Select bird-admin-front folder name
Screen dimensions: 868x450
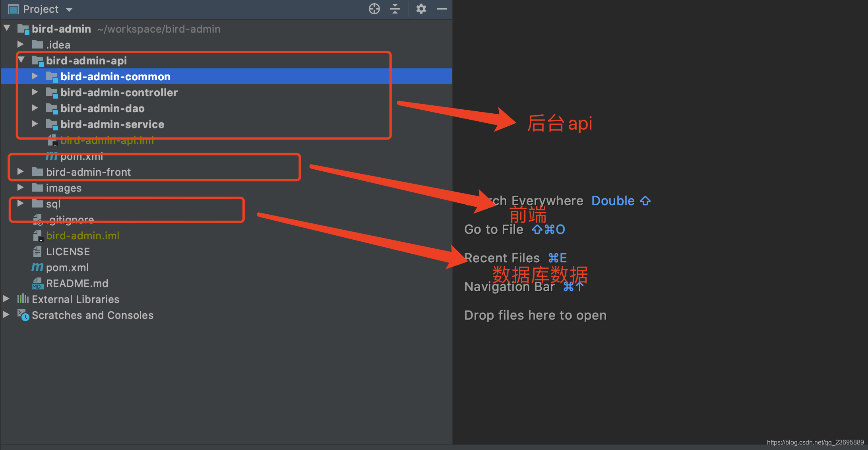pyautogui.click(x=88, y=172)
